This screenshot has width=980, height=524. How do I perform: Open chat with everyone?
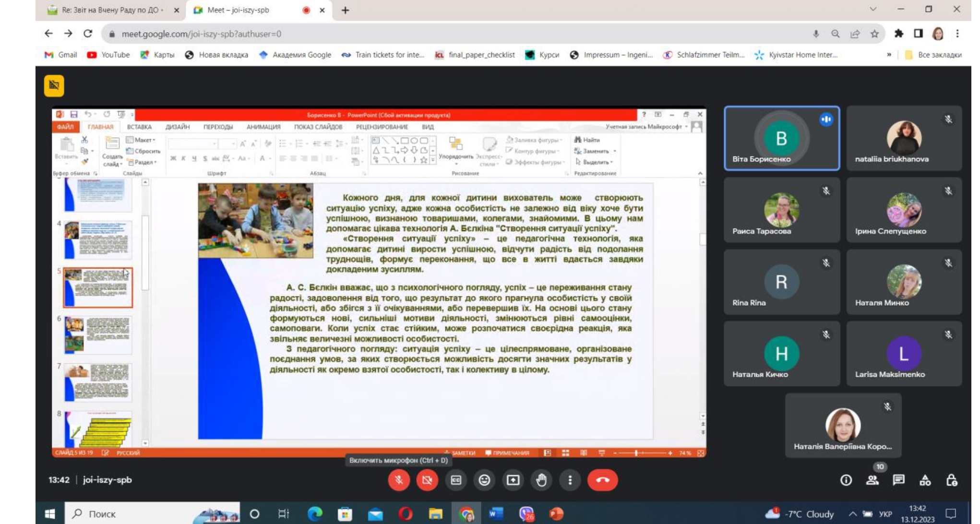pyautogui.click(x=898, y=480)
